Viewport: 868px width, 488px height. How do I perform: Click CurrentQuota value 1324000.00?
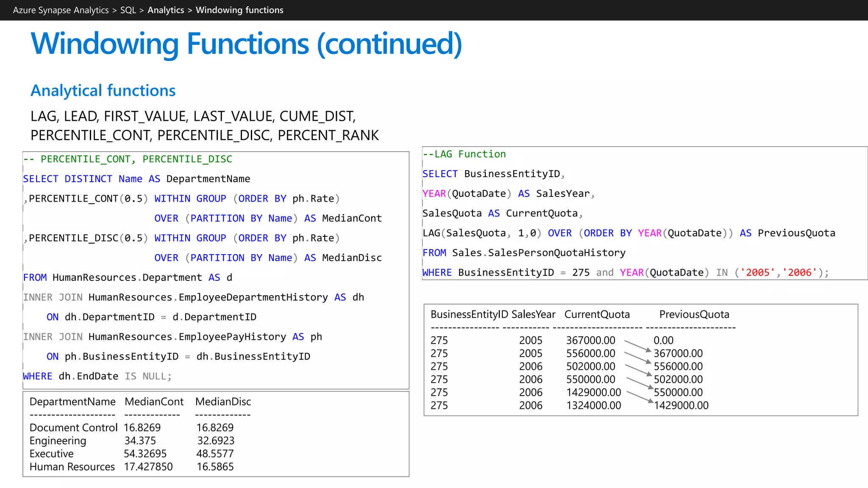pos(594,405)
